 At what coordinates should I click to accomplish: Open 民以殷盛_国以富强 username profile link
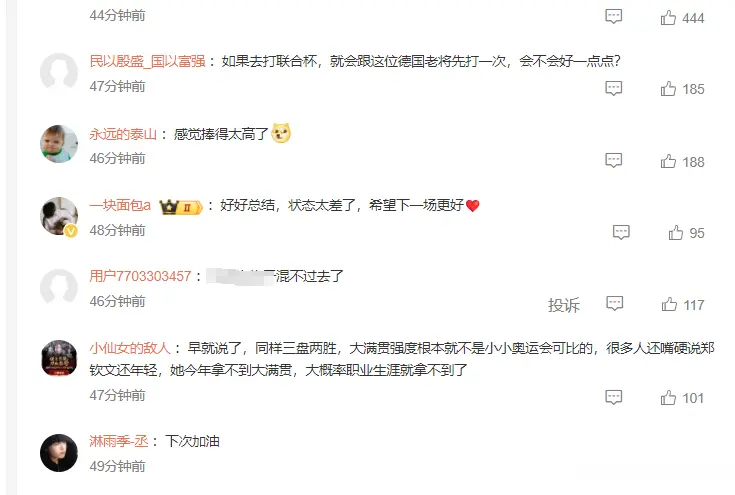pos(147,61)
